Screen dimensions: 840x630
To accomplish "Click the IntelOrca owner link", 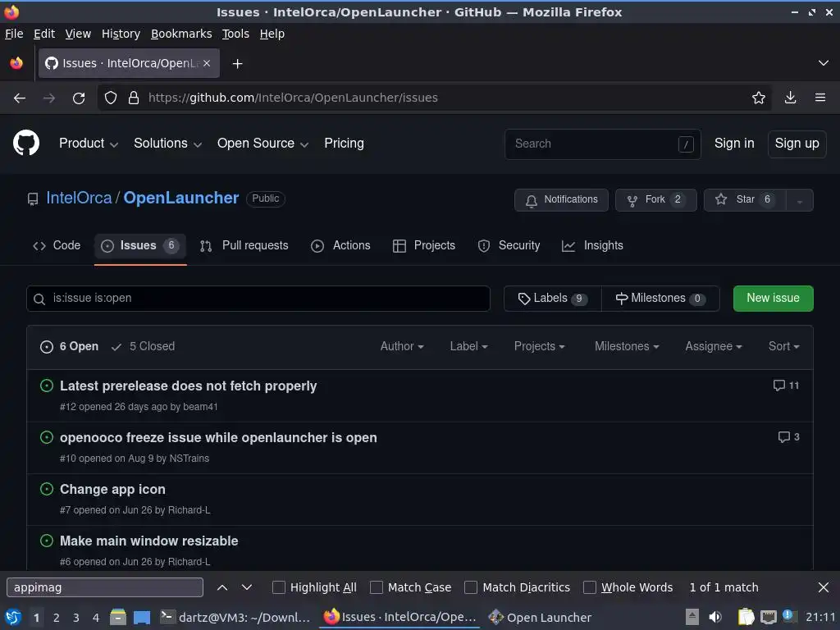I will coord(79,199).
